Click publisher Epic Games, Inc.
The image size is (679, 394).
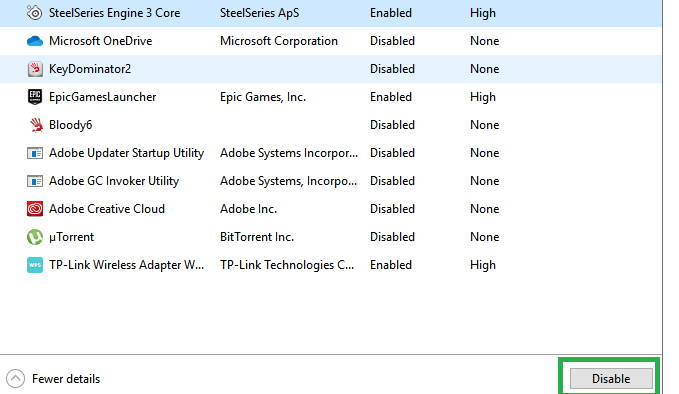click(x=262, y=97)
